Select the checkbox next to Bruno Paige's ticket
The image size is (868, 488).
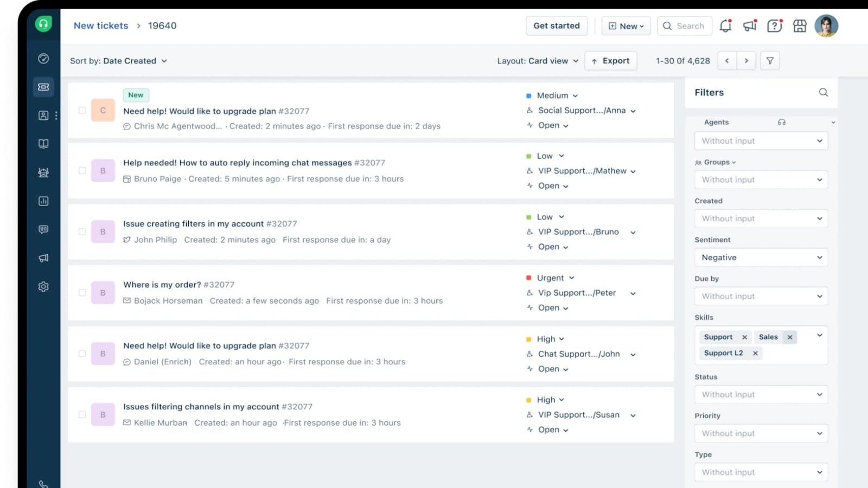(x=82, y=170)
